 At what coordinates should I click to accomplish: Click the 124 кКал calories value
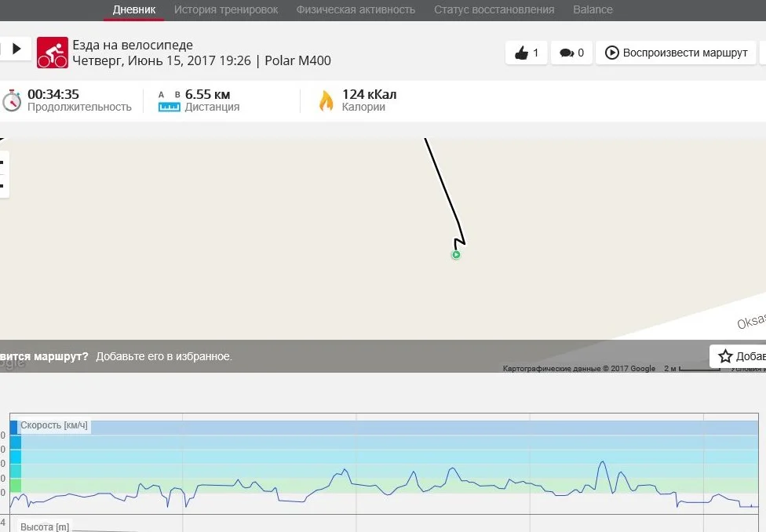370,94
